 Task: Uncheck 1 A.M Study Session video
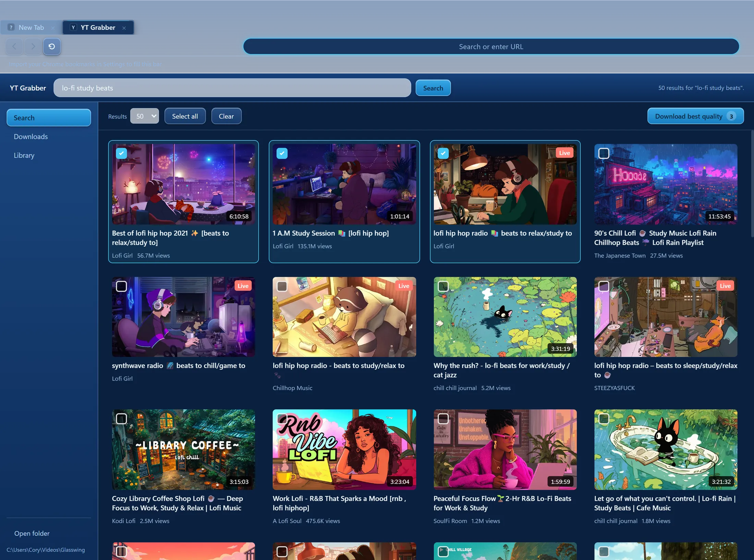[282, 153]
